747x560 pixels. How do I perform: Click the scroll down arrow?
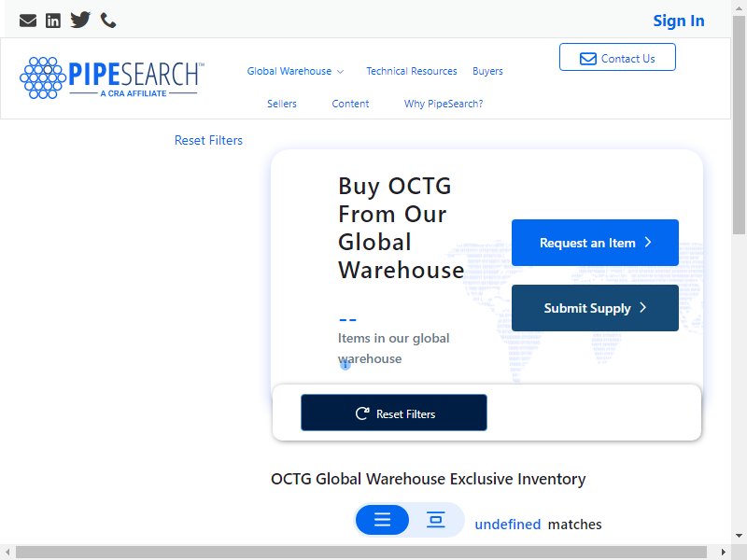click(739, 536)
